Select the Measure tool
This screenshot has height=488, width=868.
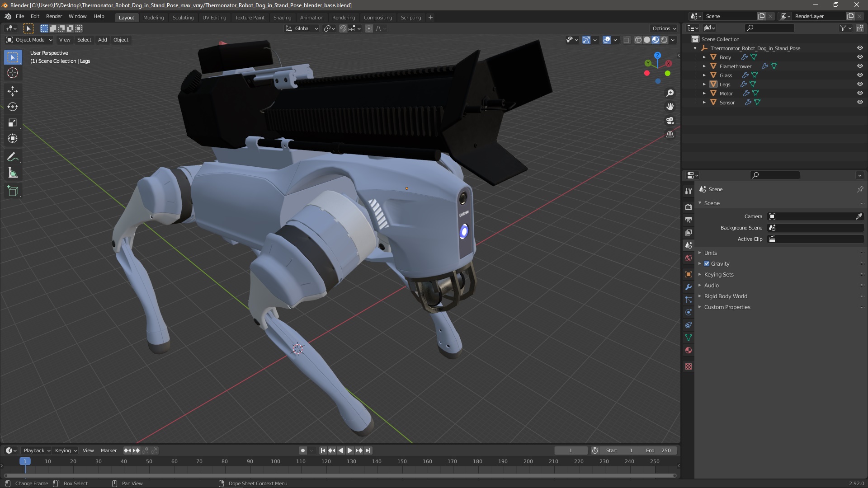(x=13, y=173)
